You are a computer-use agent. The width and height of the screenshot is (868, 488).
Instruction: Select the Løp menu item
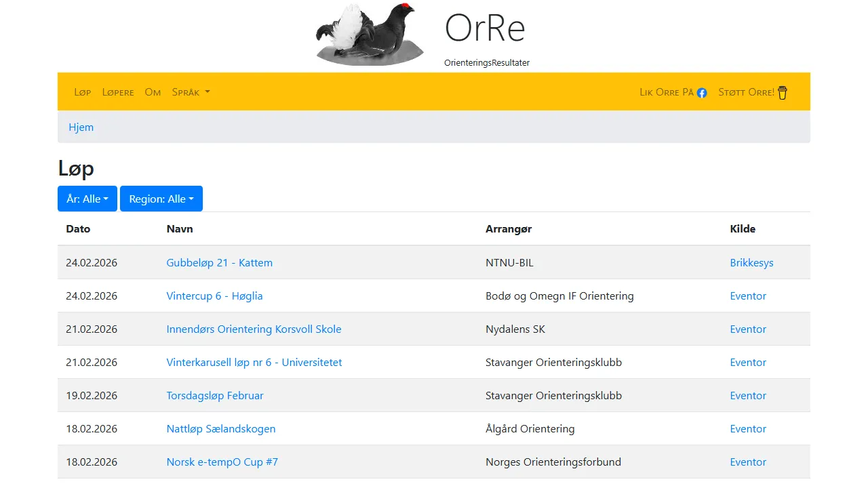click(x=83, y=91)
